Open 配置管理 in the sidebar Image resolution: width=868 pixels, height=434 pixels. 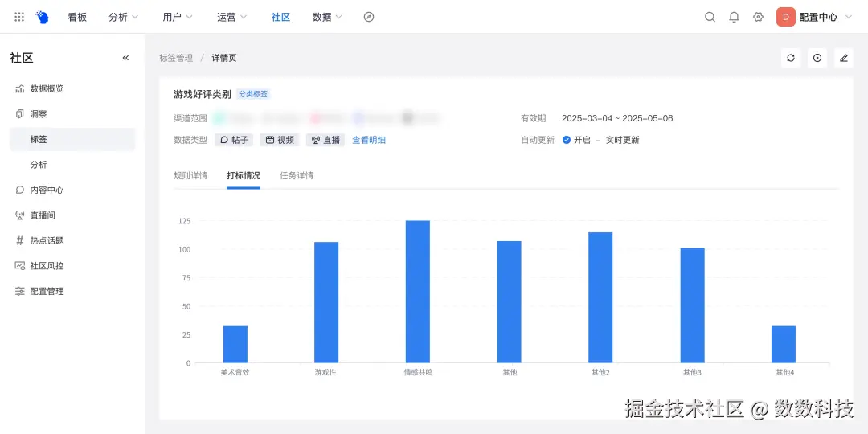(x=72, y=291)
